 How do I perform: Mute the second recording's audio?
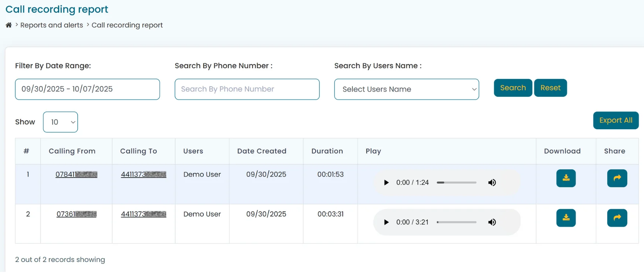pos(492,222)
